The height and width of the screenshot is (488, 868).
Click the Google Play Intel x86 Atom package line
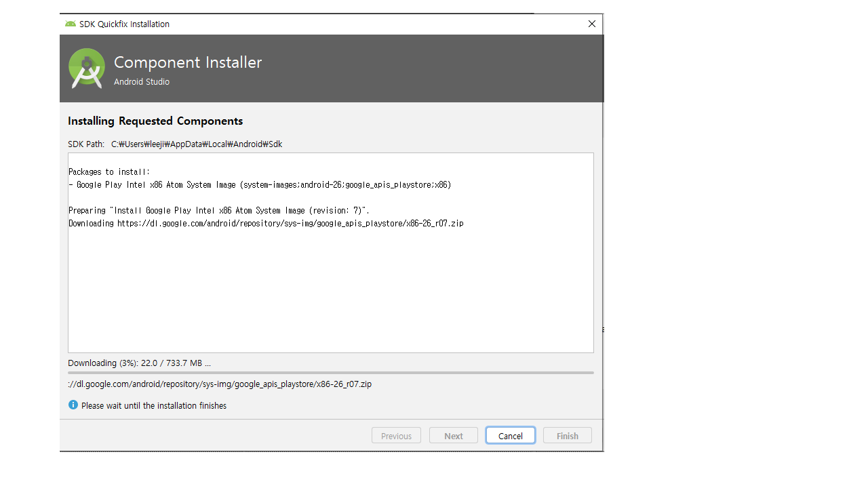[260, 185]
